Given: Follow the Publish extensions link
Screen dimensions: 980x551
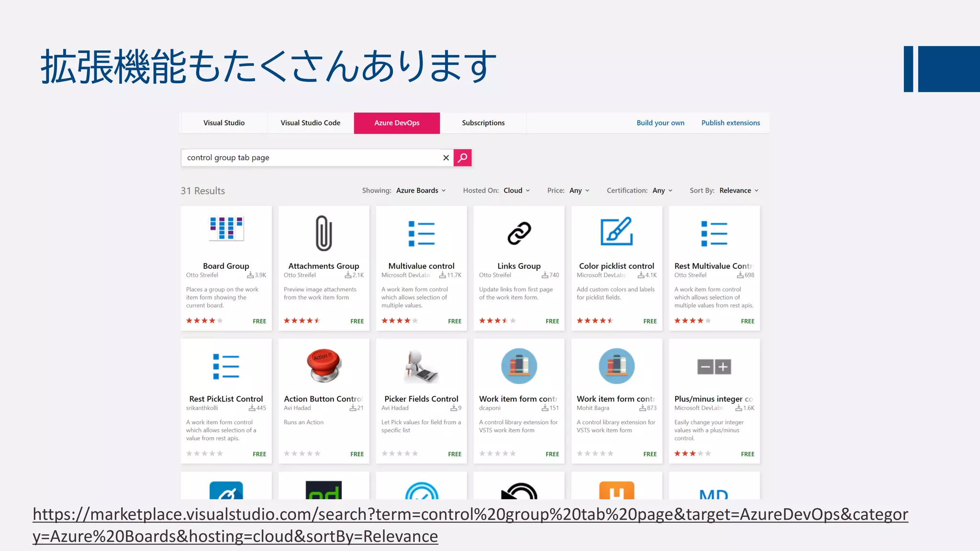Looking at the screenshot, I should point(731,123).
